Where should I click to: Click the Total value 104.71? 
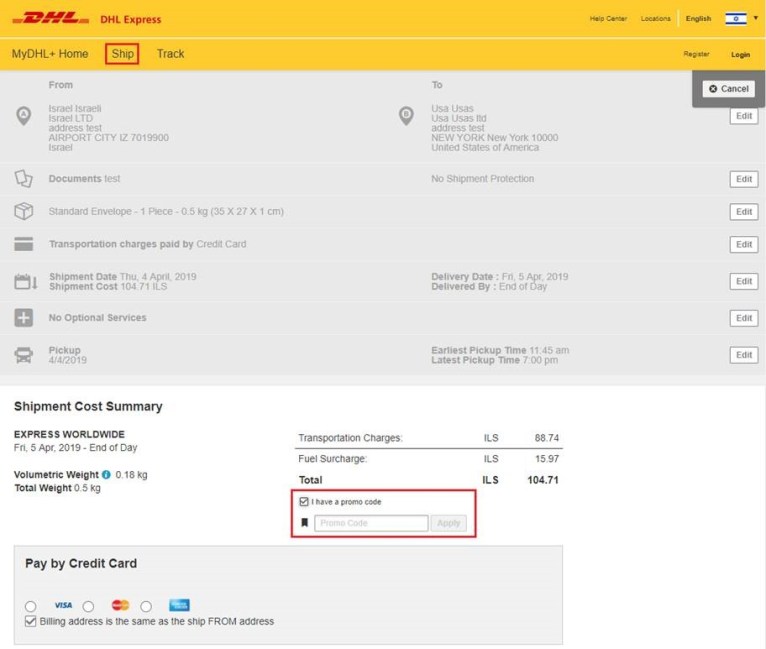pos(543,480)
